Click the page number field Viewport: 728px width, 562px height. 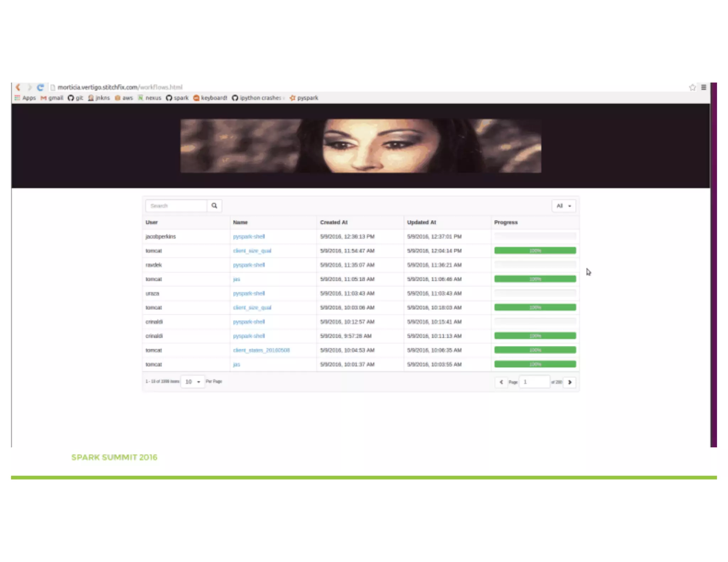tap(534, 382)
